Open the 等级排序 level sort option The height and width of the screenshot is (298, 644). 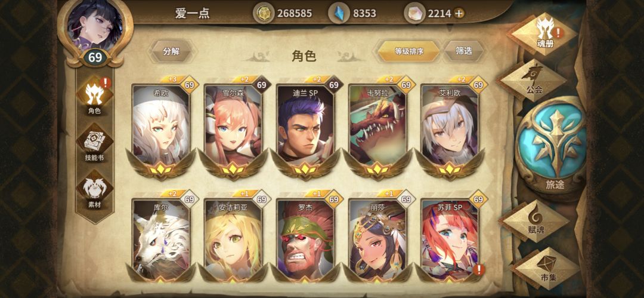click(409, 51)
